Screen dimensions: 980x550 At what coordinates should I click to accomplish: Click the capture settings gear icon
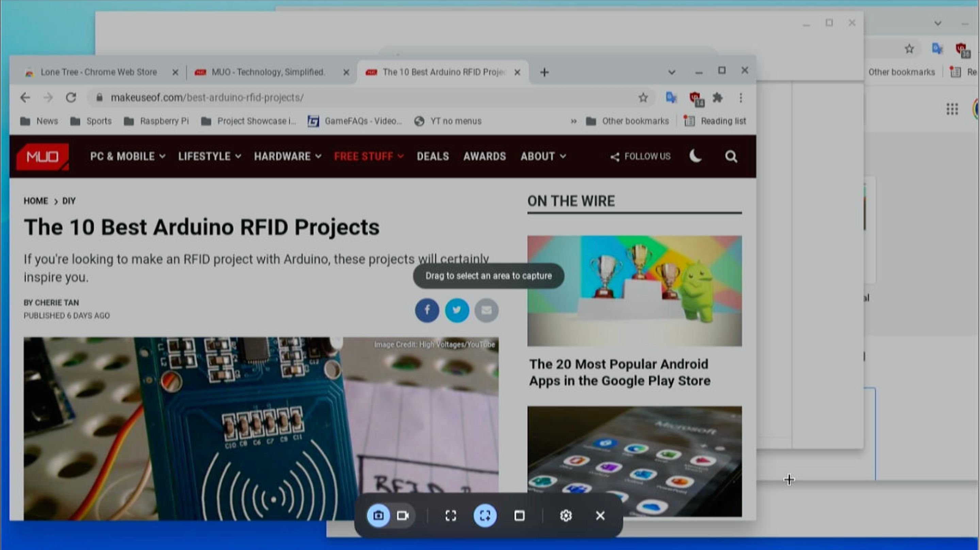pyautogui.click(x=566, y=516)
